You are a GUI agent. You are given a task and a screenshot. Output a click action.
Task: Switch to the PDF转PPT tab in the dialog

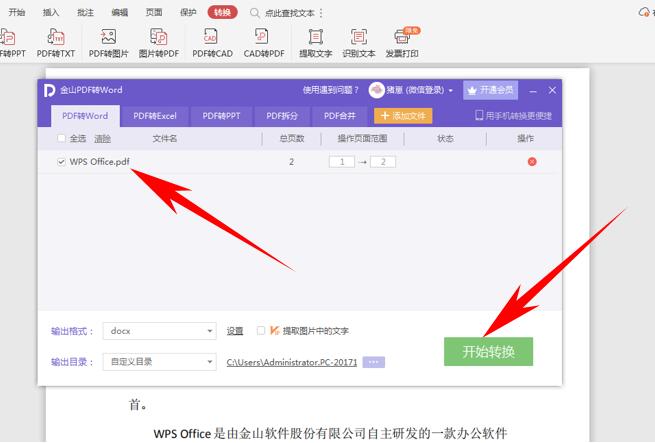point(221,116)
